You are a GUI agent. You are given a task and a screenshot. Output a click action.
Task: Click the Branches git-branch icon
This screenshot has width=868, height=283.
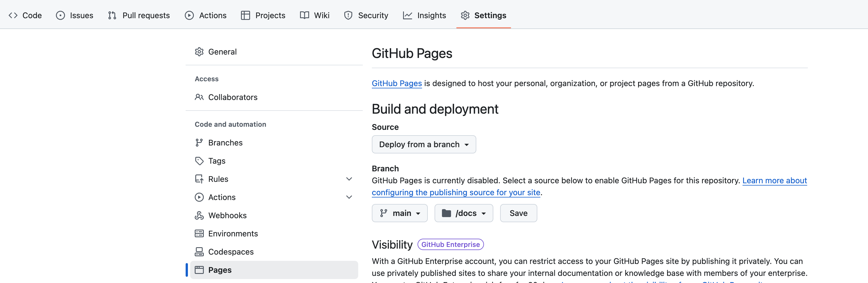click(x=199, y=143)
